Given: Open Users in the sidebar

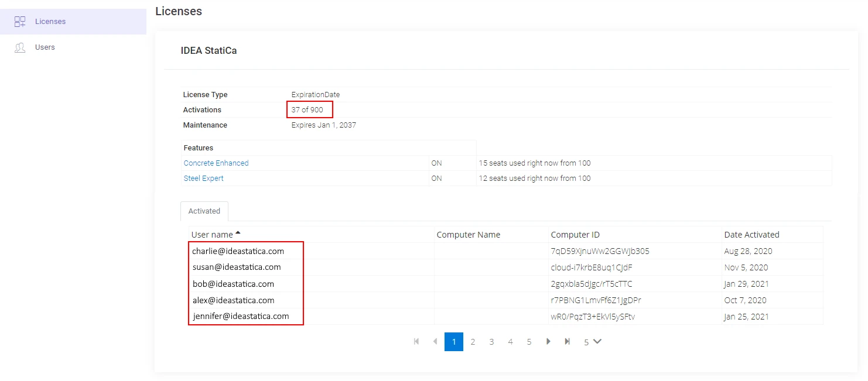Looking at the screenshot, I should pos(73,47).
